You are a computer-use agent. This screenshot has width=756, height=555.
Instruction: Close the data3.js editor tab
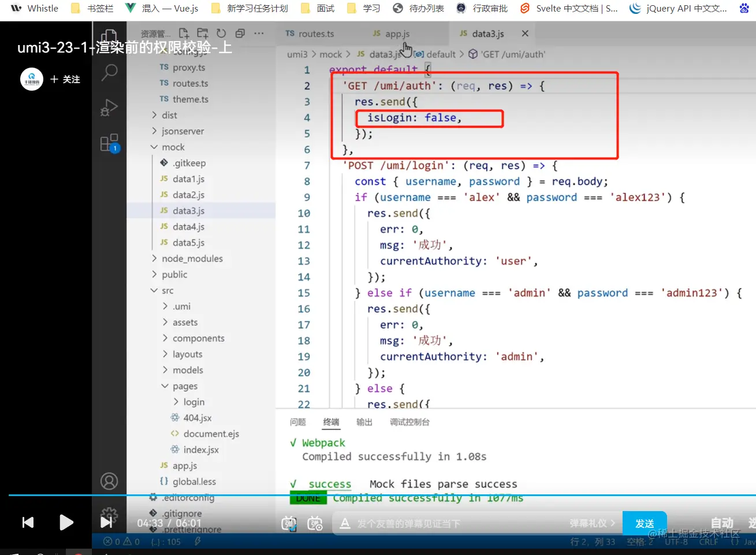click(x=525, y=33)
